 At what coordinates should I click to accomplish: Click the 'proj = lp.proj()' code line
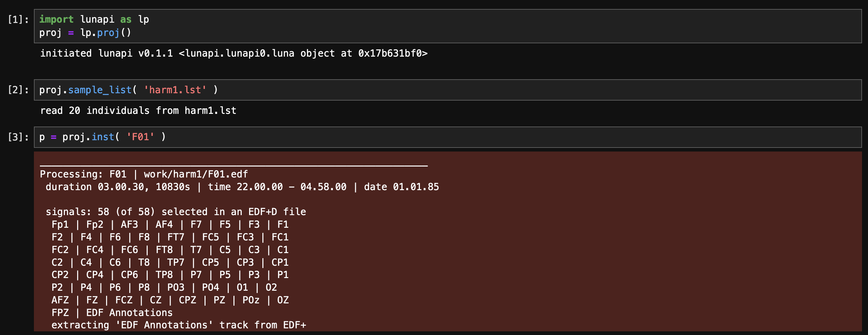pyautogui.click(x=85, y=33)
